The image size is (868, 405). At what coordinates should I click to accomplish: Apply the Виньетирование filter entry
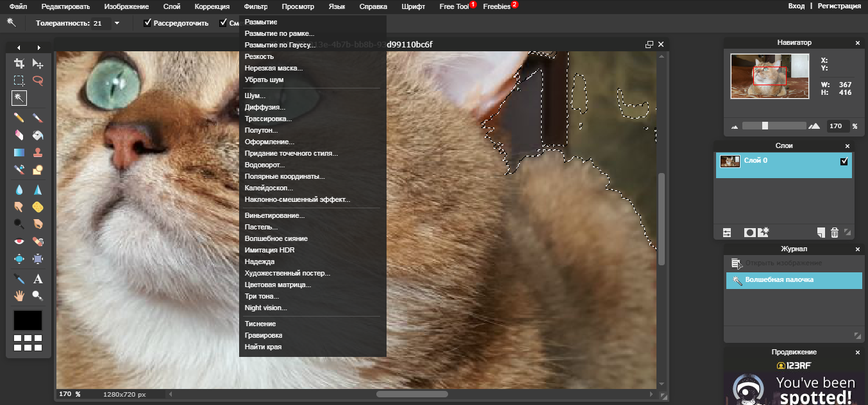pyautogui.click(x=274, y=215)
